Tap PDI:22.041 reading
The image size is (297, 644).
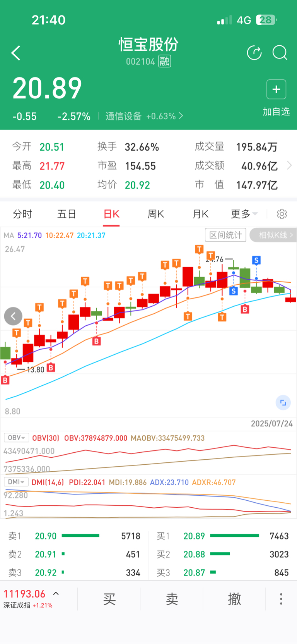tap(87, 482)
